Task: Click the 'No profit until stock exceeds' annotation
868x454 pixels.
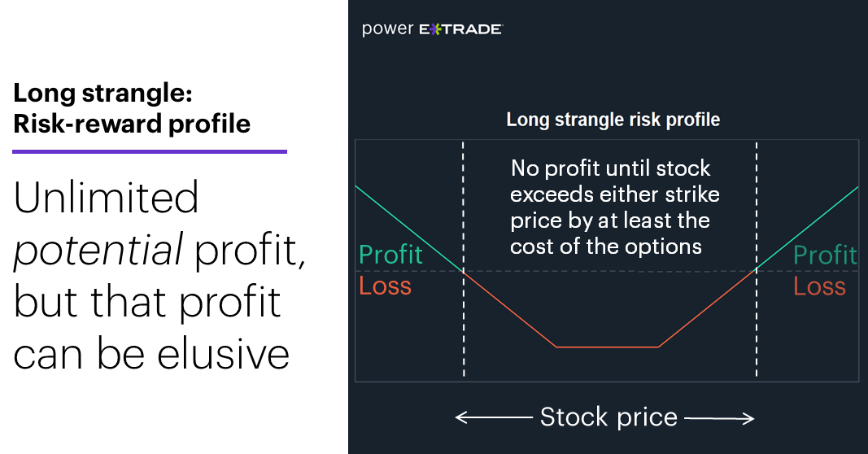Action: click(x=614, y=207)
